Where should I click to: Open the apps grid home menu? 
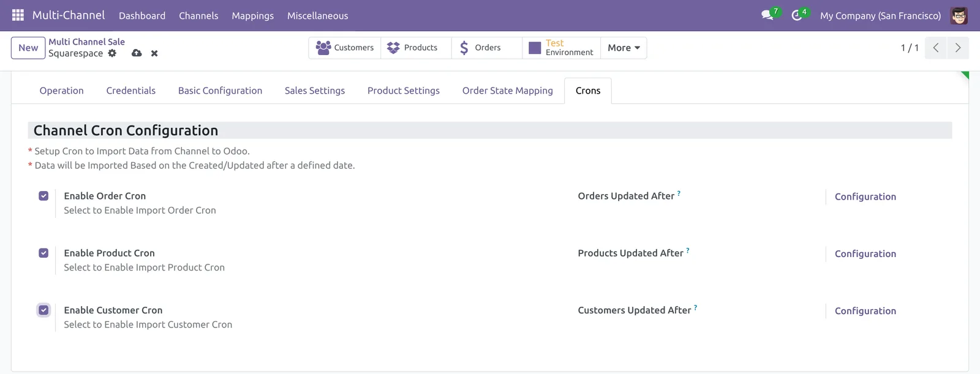click(18, 15)
